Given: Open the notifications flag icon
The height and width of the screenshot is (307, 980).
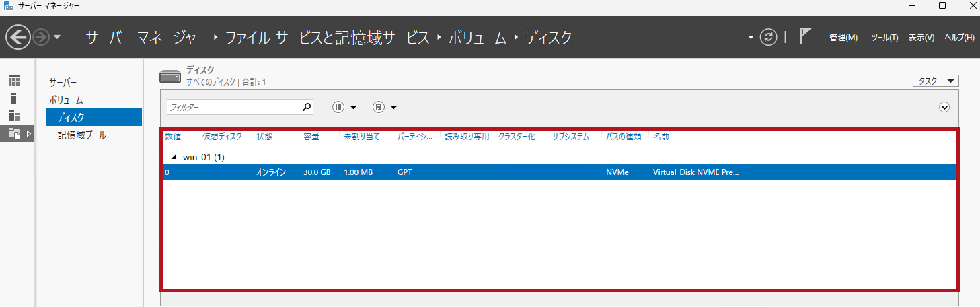Looking at the screenshot, I should 804,36.
